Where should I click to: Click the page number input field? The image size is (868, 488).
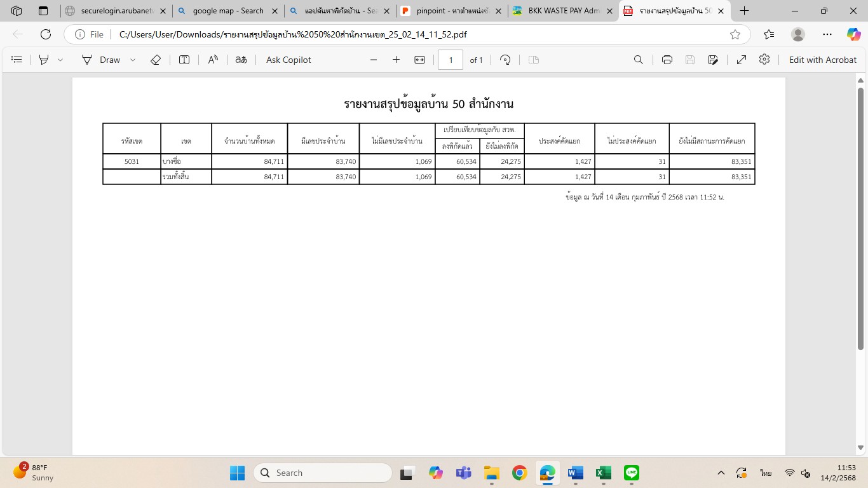click(x=451, y=60)
